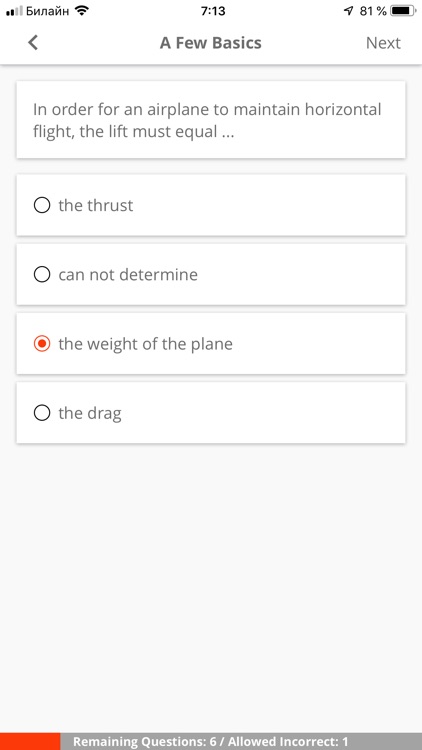Screen dimensions: 422x750
Task: Tap the cellular signal bars icon
Action: pos(14,11)
